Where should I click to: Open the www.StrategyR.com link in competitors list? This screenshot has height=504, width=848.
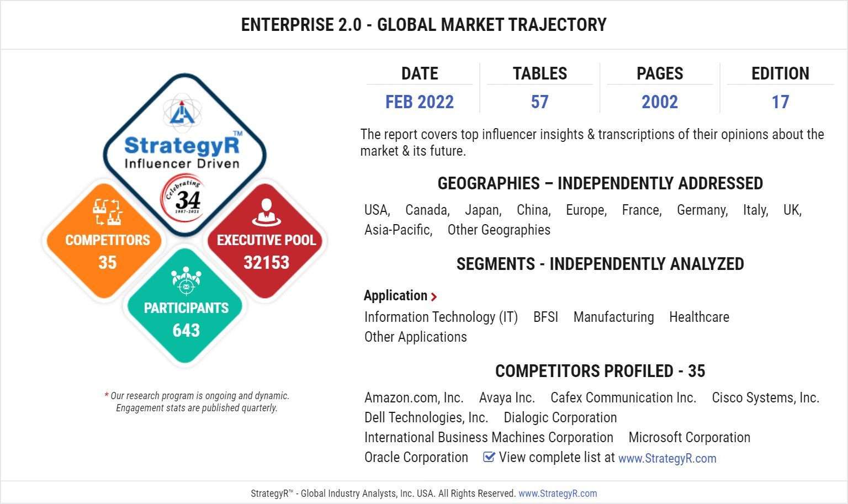tap(667, 458)
